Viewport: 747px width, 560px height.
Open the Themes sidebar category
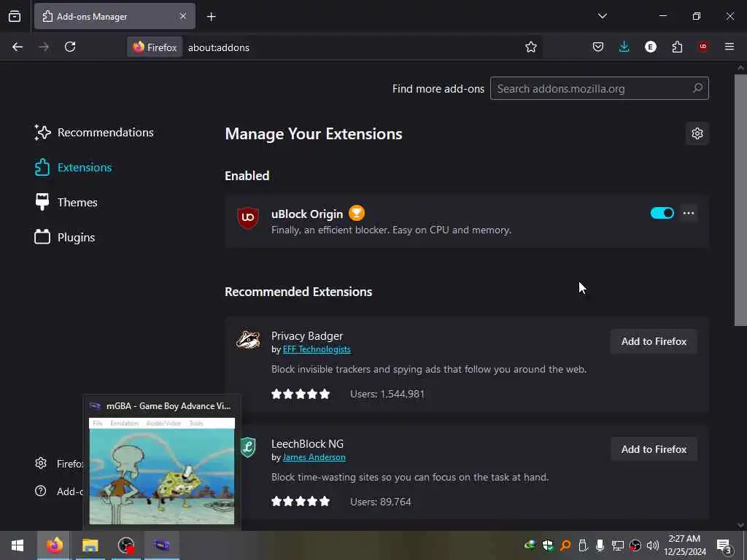click(66, 203)
